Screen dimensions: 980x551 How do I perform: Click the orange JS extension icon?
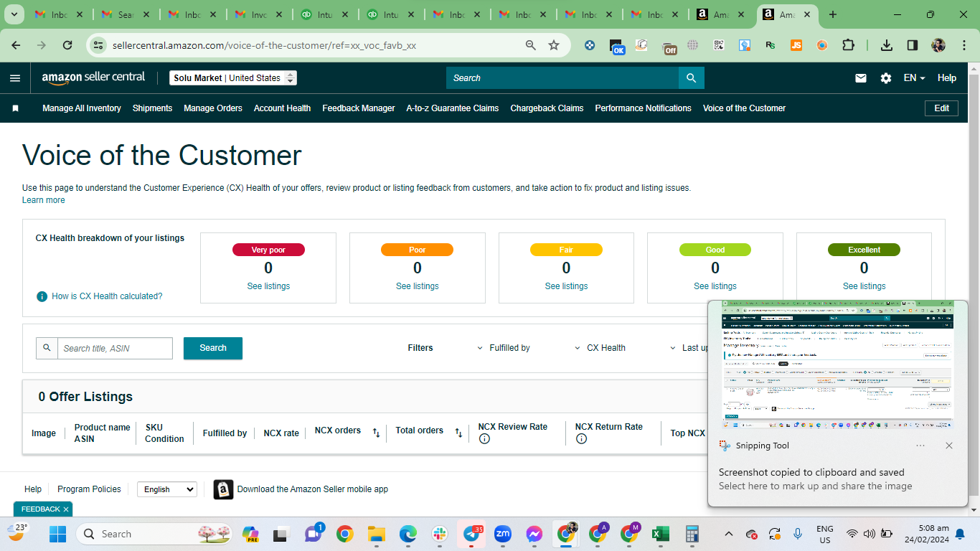[796, 45]
